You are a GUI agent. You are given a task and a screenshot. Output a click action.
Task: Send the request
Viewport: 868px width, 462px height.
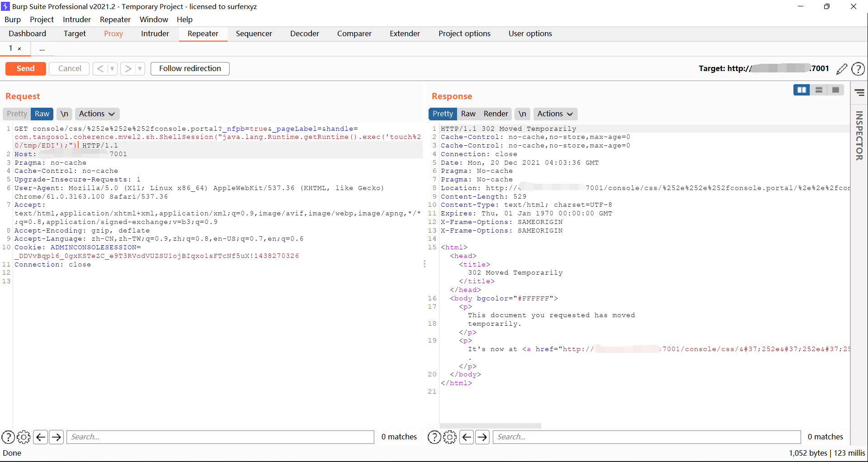26,69
